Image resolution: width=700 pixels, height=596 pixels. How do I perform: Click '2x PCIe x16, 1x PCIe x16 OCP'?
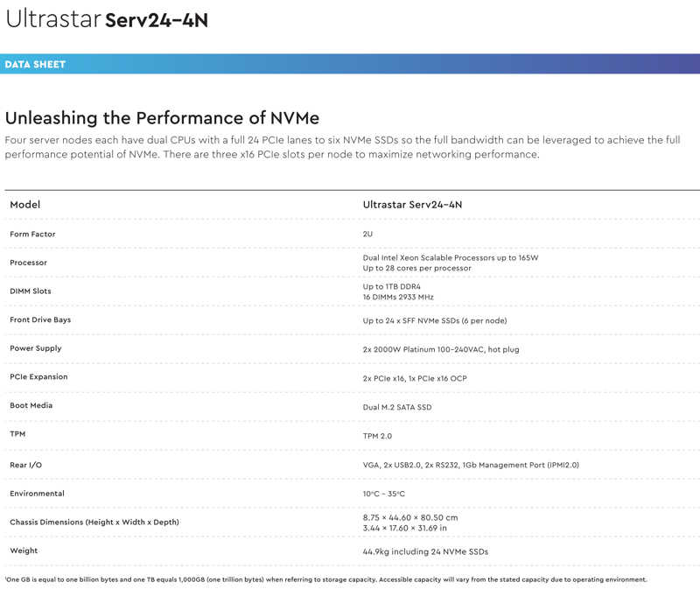pos(415,378)
